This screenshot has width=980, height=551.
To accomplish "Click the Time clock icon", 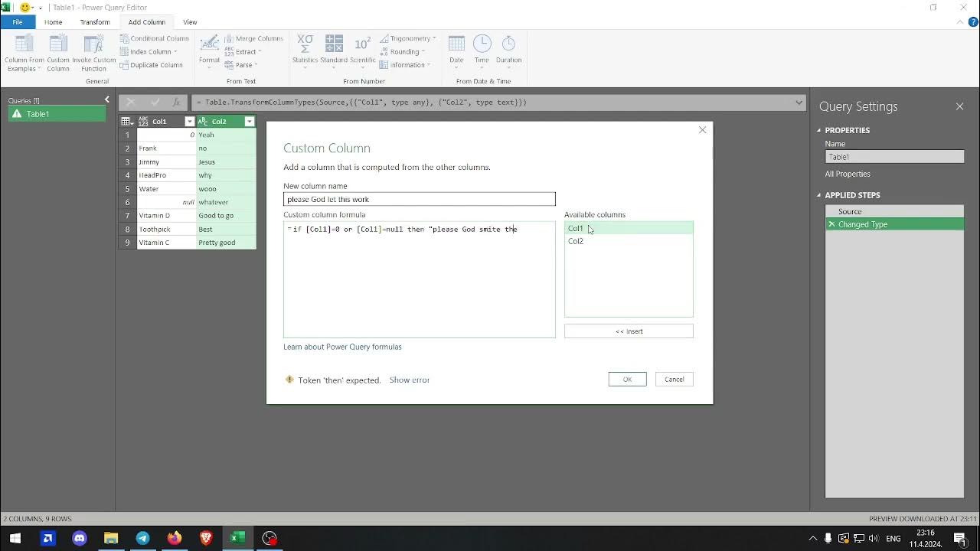I will (x=482, y=44).
